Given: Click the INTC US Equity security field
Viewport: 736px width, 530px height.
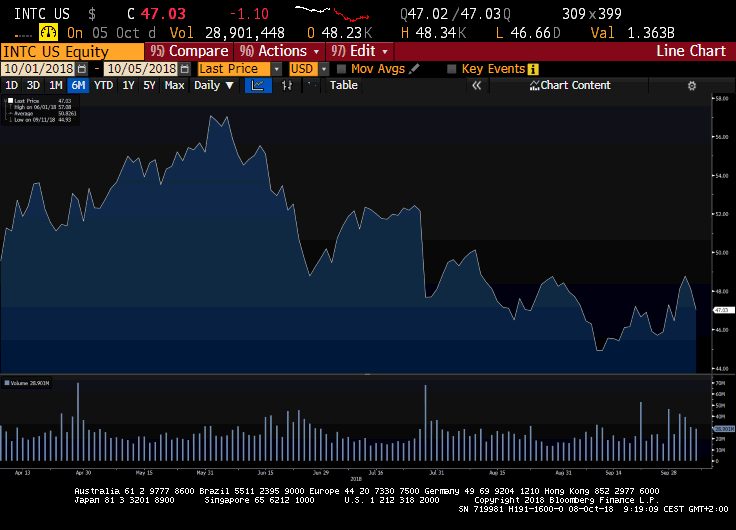Looking at the screenshot, I should pos(72,51).
